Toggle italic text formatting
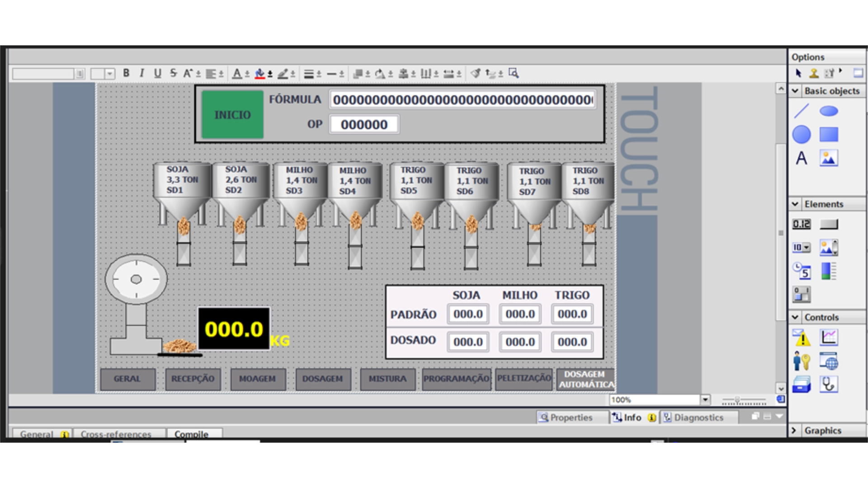The width and height of the screenshot is (868, 488). point(142,73)
